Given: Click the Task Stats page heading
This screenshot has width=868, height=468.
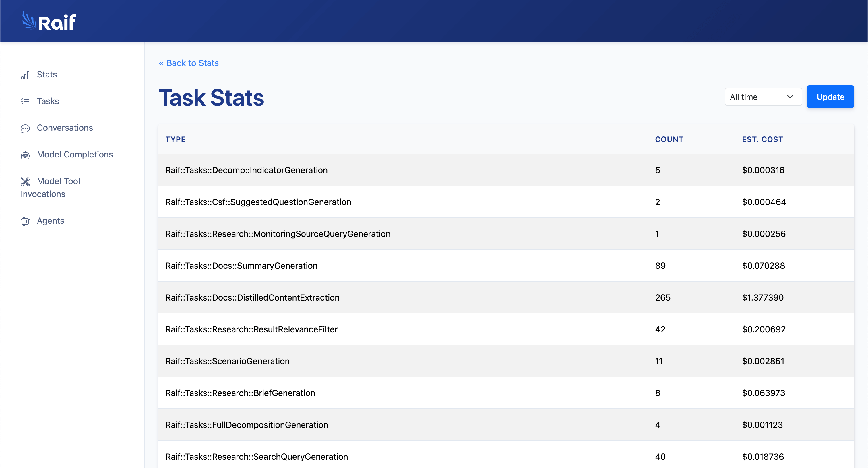Looking at the screenshot, I should (x=211, y=97).
